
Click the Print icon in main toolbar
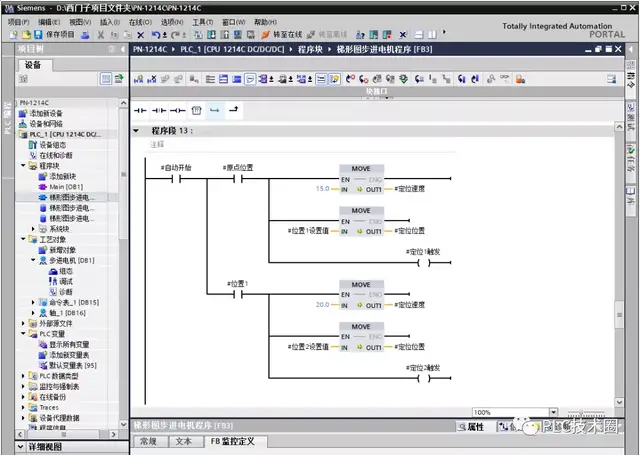point(85,35)
